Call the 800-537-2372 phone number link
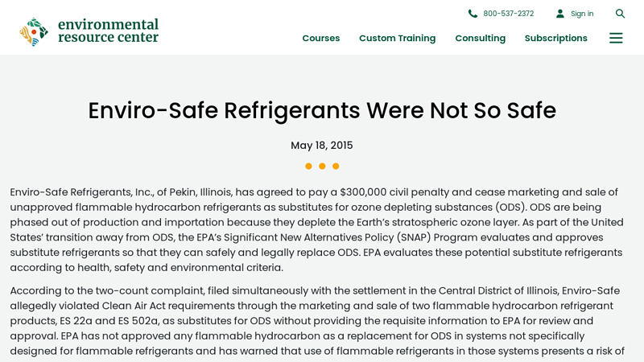 click(x=508, y=14)
